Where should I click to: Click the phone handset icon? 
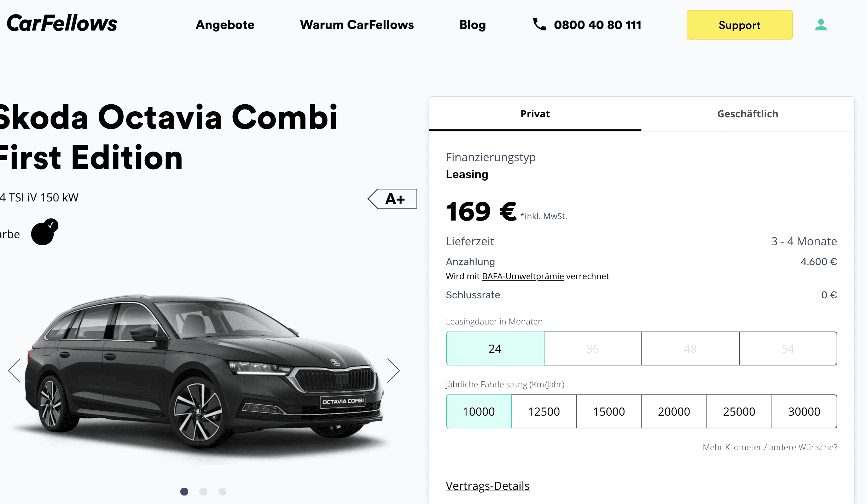tap(539, 24)
